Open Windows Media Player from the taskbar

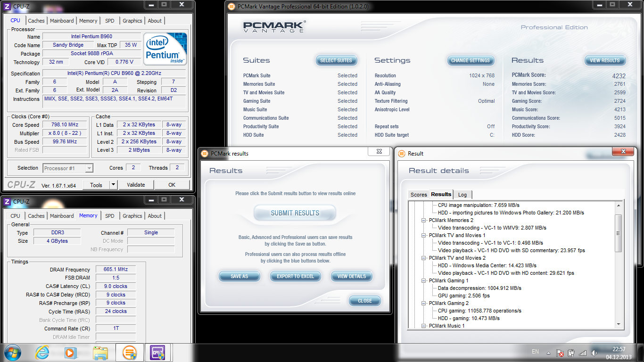pyautogui.click(x=70, y=352)
